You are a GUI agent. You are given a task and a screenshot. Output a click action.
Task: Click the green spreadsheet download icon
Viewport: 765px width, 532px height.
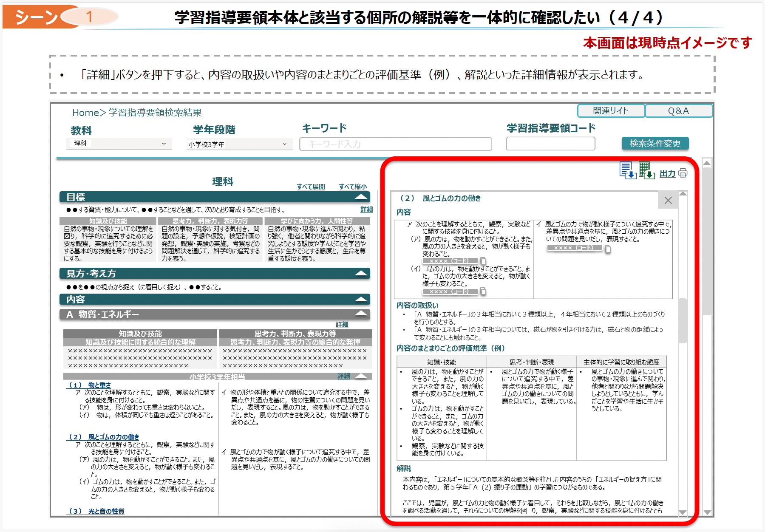pyautogui.click(x=646, y=170)
